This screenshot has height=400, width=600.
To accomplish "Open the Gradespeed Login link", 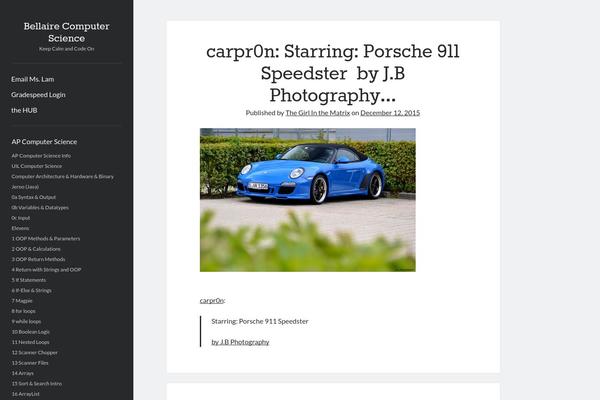I will point(38,95).
